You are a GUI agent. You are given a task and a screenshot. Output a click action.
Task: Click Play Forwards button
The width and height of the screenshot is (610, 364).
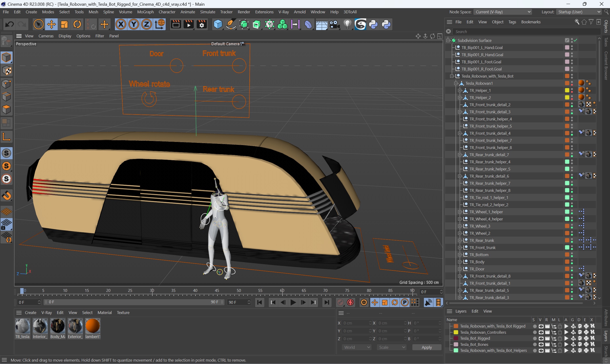(293, 302)
